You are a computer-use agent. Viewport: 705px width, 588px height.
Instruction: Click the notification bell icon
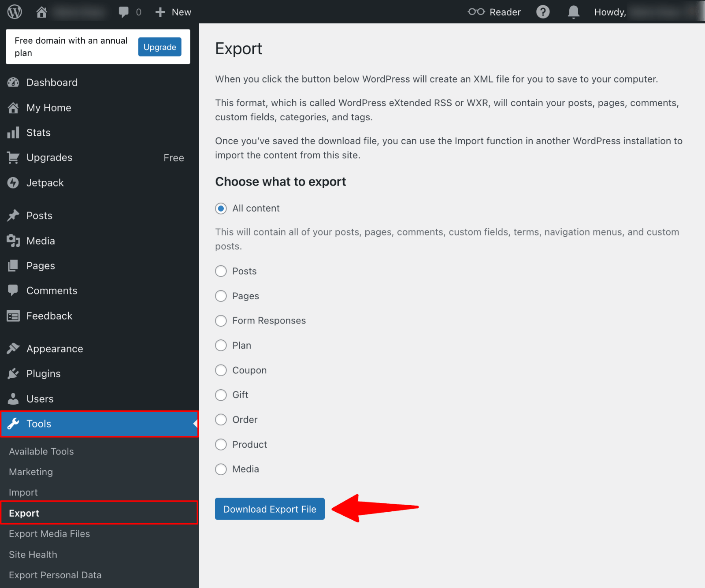(x=573, y=12)
